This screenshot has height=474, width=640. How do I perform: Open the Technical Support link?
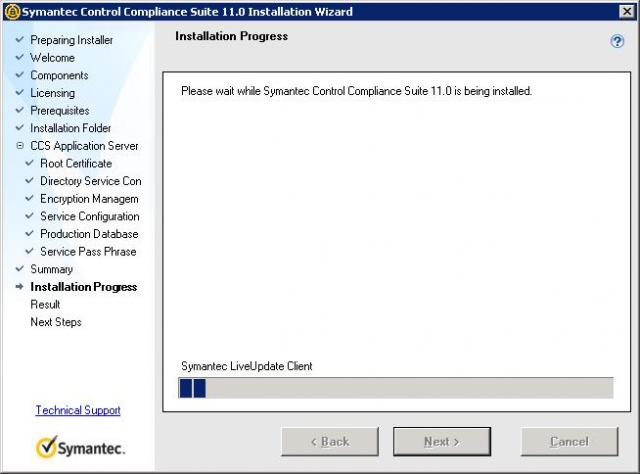78,410
